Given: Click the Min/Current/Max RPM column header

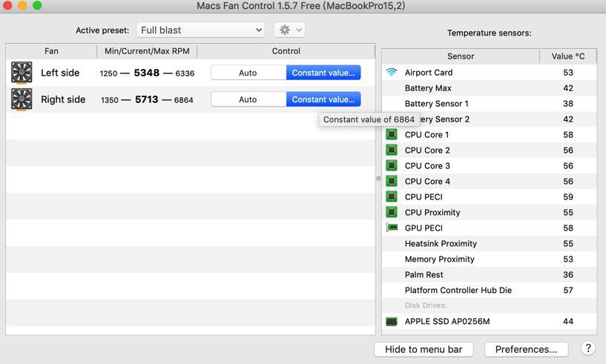Looking at the screenshot, I should click(147, 51).
